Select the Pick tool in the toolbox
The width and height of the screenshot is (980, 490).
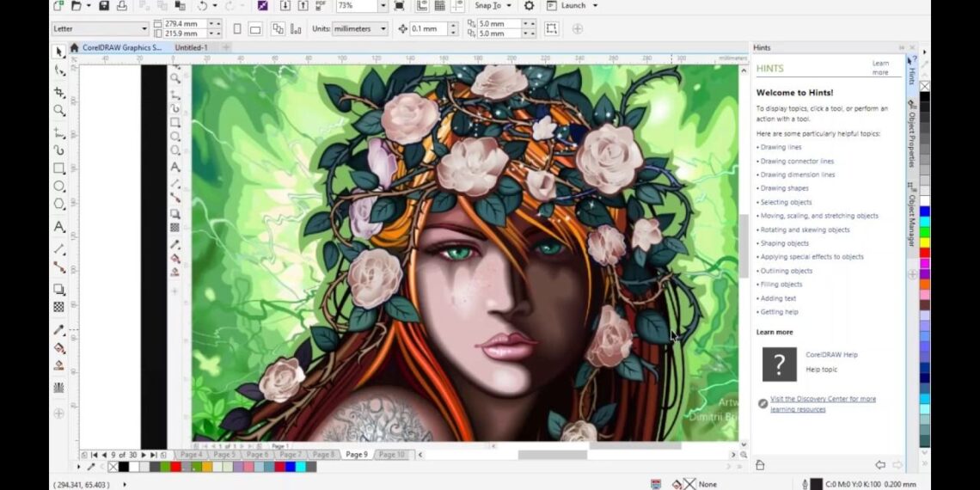tap(59, 52)
